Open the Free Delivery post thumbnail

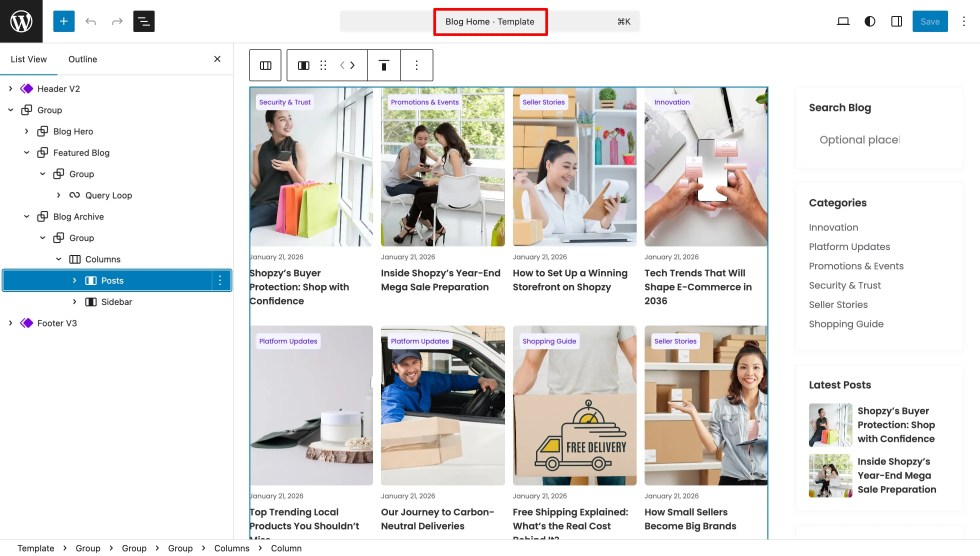click(x=575, y=405)
